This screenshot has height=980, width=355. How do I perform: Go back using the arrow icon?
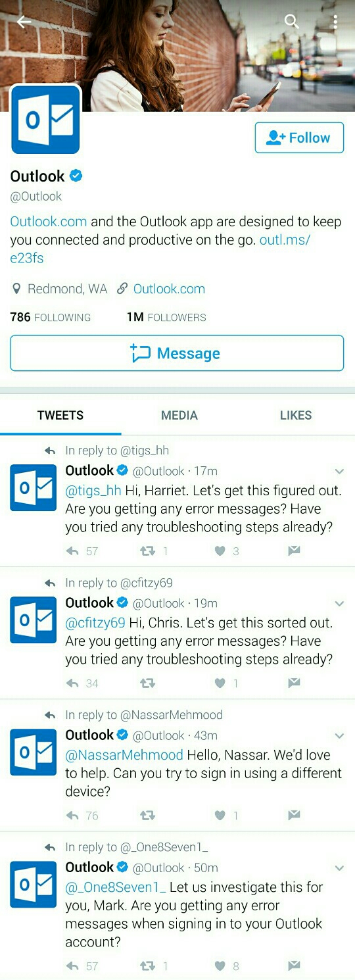coord(24,22)
